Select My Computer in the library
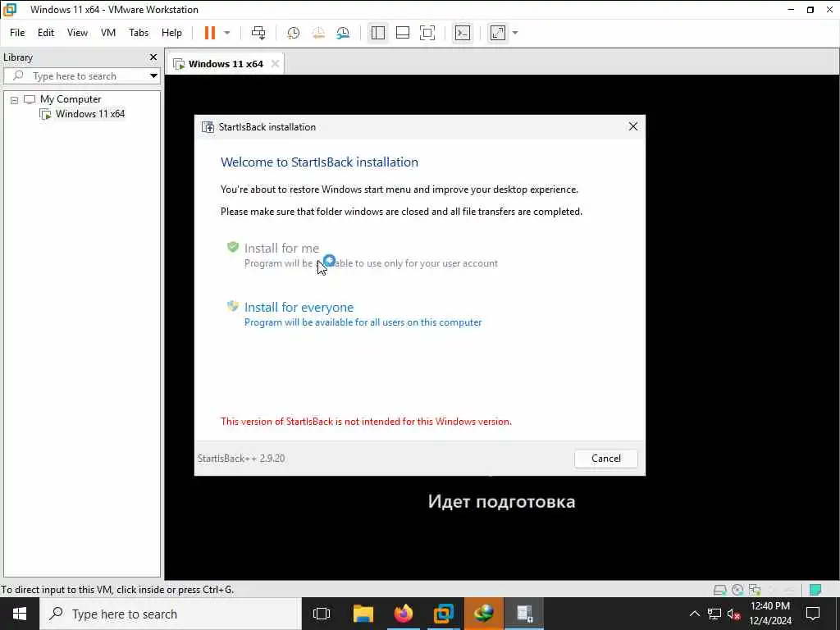Screen dimensions: 840x630 click(71, 99)
